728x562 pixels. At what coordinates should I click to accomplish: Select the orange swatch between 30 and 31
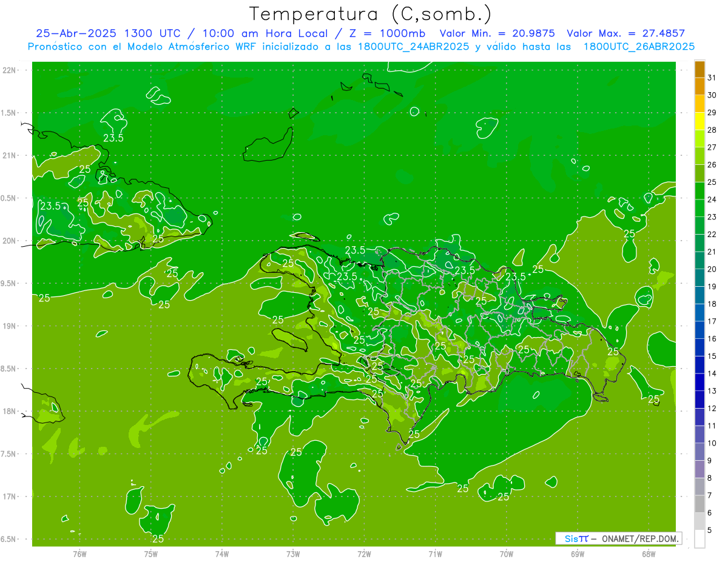tap(700, 87)
